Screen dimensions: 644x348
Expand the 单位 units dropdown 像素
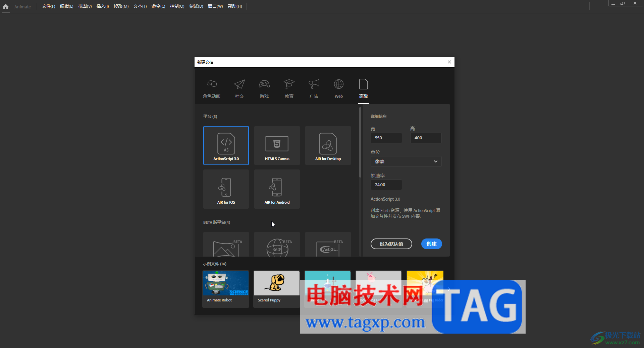click(x=406, y=161)
